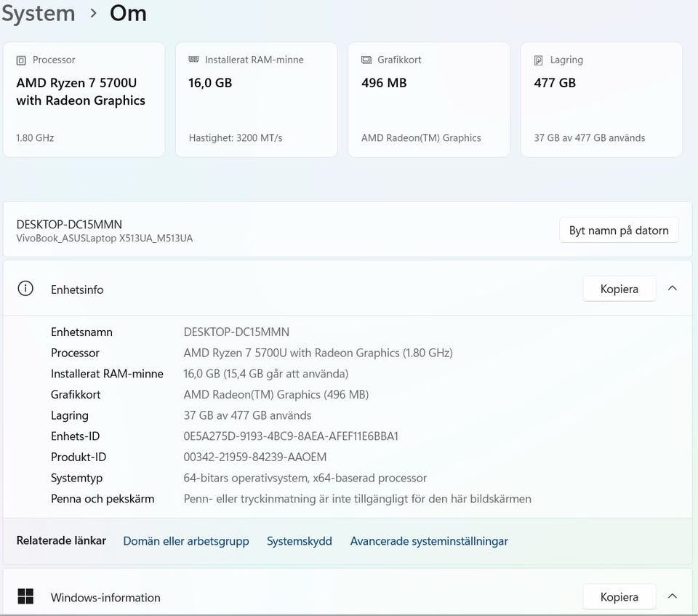Click the Produkt-ID row label

pos(79,457)
